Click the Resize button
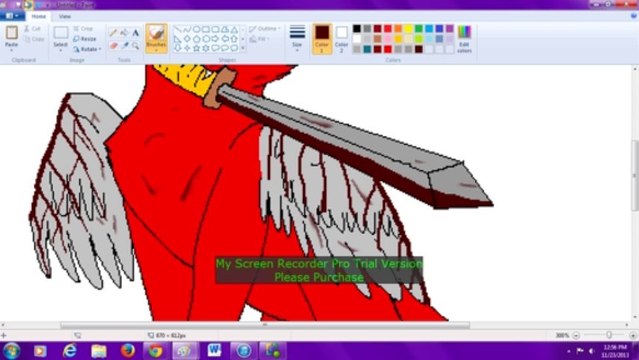The image size is (639, 360). pyautogui.click(x=85, y=39)
